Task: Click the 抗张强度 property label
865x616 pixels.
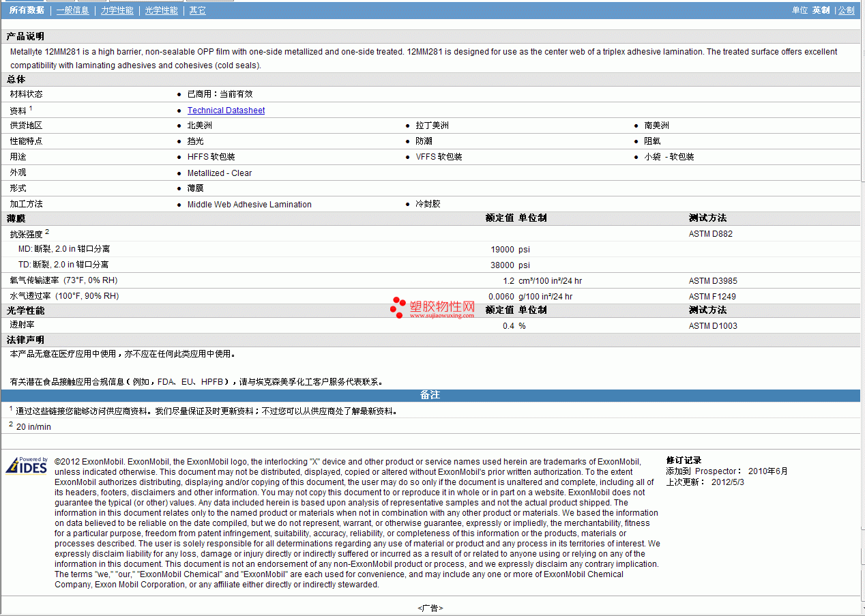Action: [x=26, y=234]
